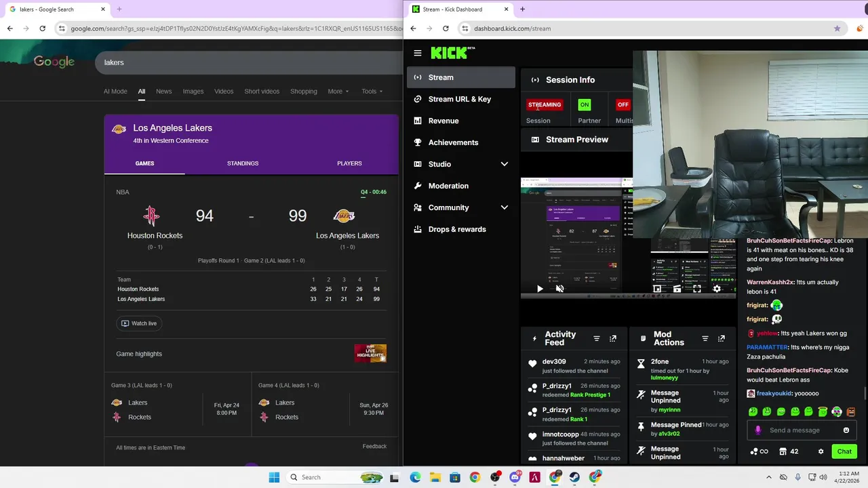Image resolution: width=868 pixels, height=488 pixels.
Task: Click the red STREAMING session badge
Action: [x=545, y=104]
